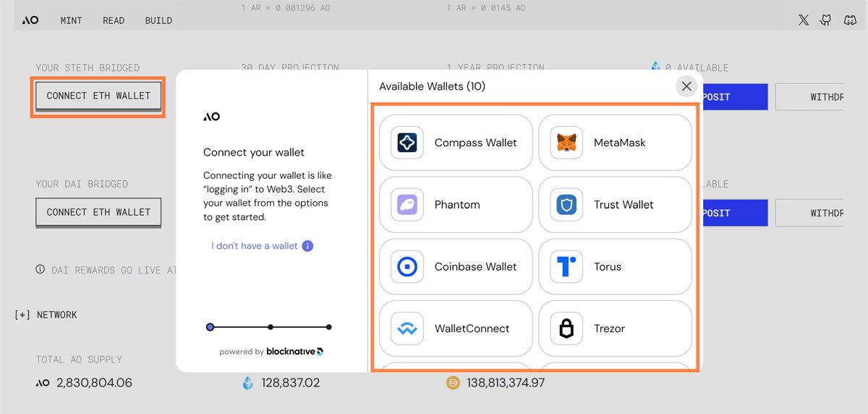Click the first step dot in progress

210,327
